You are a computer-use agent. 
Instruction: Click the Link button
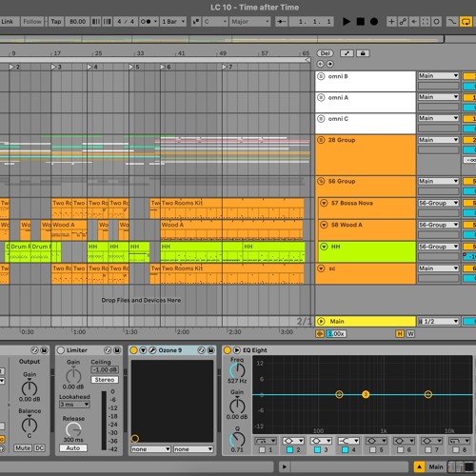[x=8, y=22]
